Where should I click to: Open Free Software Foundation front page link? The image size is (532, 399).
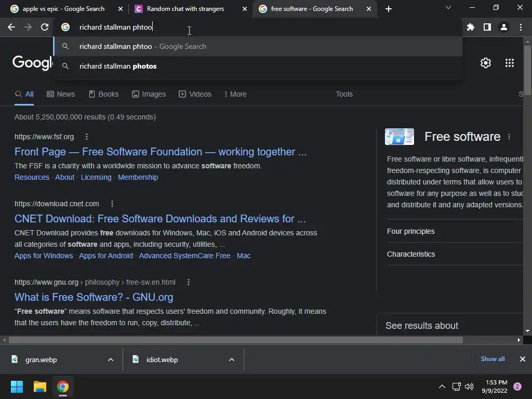pyautogui.click(x=161, y=152)
